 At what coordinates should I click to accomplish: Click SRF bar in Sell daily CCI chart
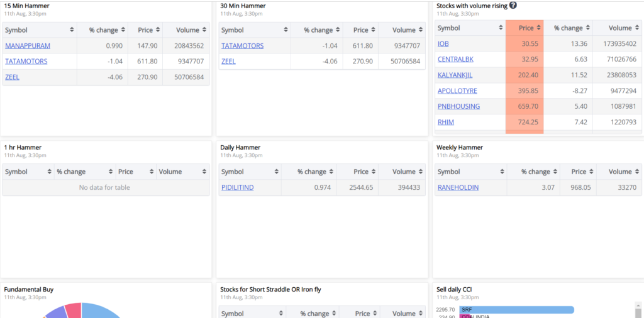click(x=517, y=310)
